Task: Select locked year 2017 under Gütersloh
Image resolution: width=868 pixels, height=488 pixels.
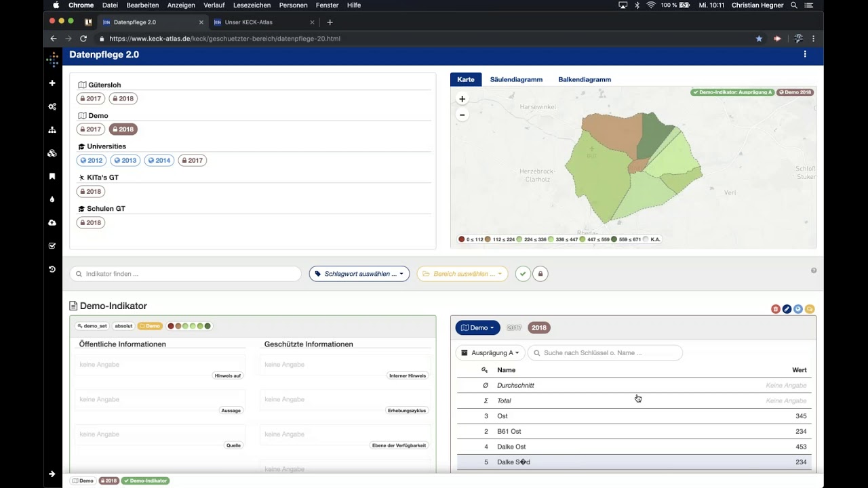Action: point(90,99)
